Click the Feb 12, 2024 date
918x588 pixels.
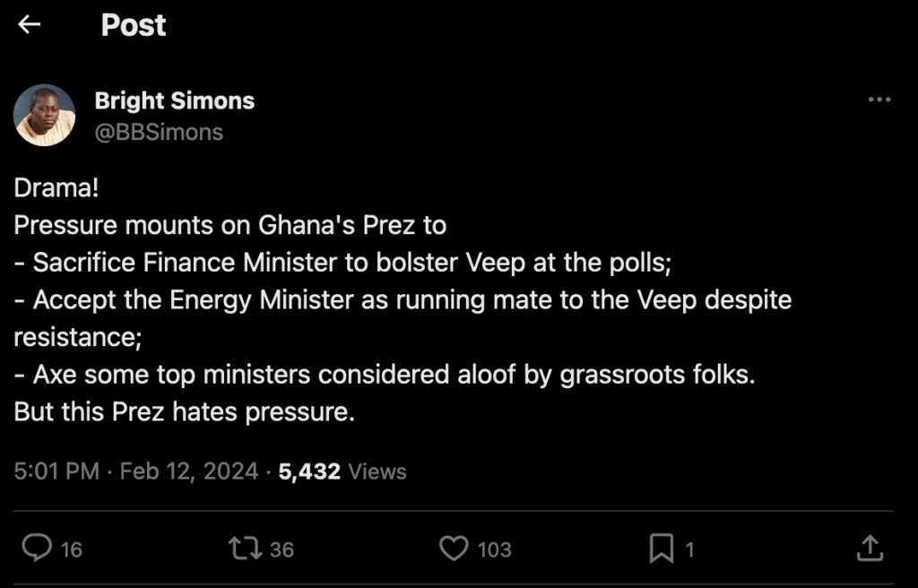coord(188,471)
